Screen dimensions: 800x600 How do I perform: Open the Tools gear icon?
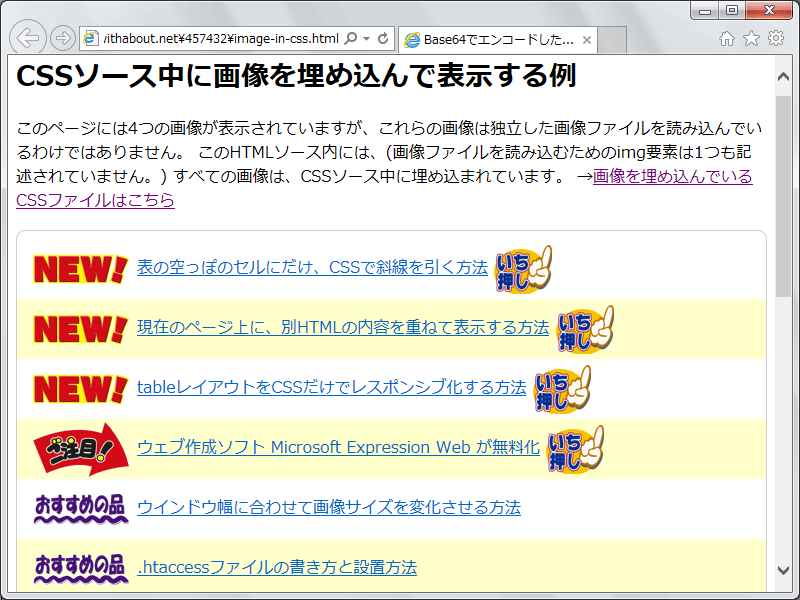click(x=775, y=39)
